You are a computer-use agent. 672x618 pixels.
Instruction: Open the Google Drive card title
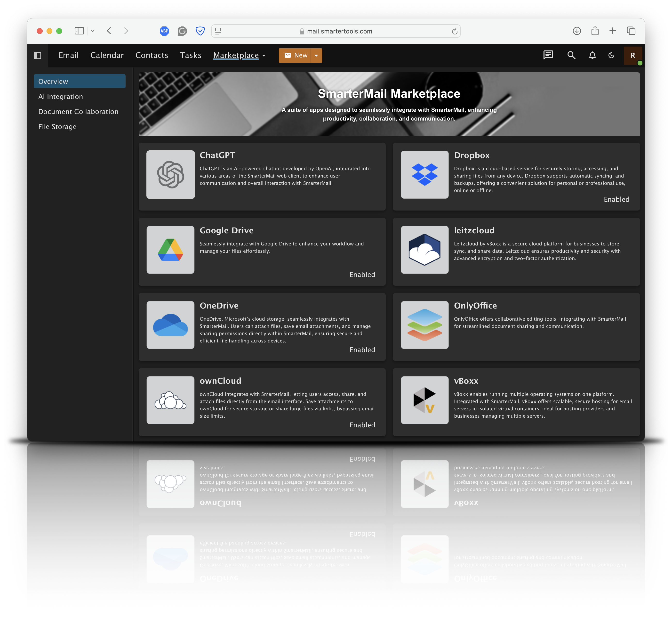click(227, 230)
